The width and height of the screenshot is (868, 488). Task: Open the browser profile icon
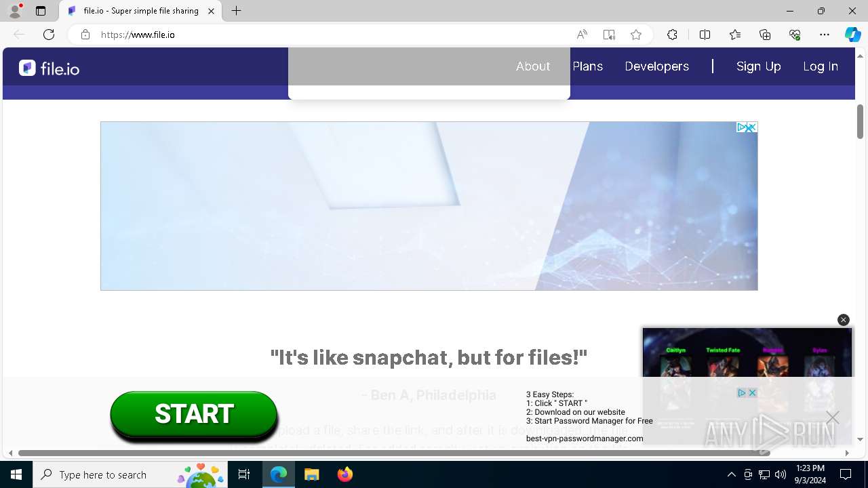15,11
